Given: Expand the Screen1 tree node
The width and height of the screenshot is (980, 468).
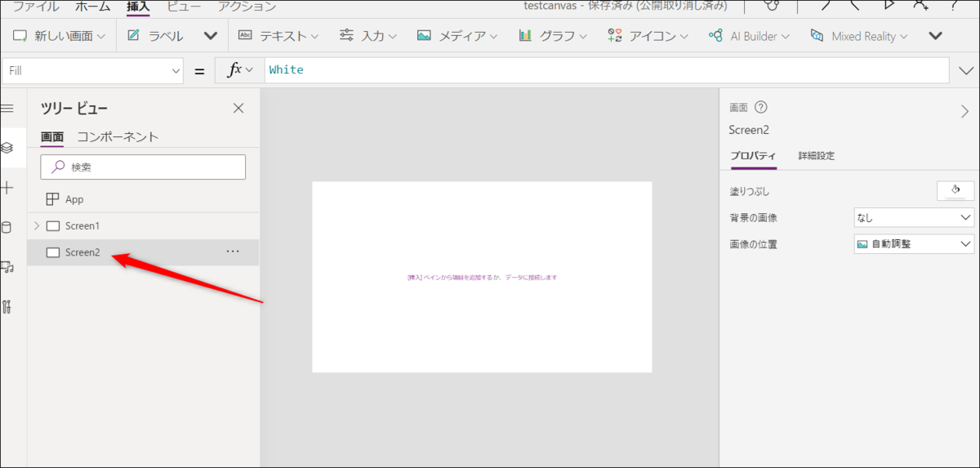Looking at the screenshot, I should point(36,225).
